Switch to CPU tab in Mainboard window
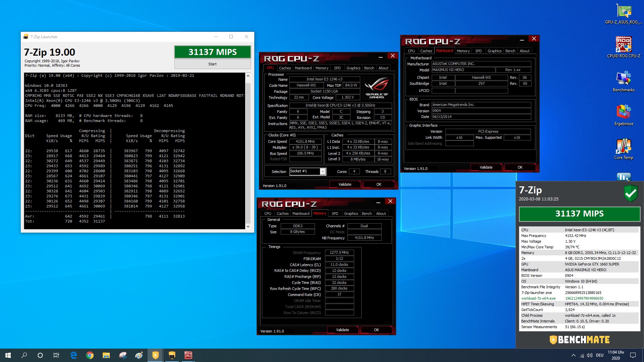The width and height of the screenshot is (644, 362). 411,51
